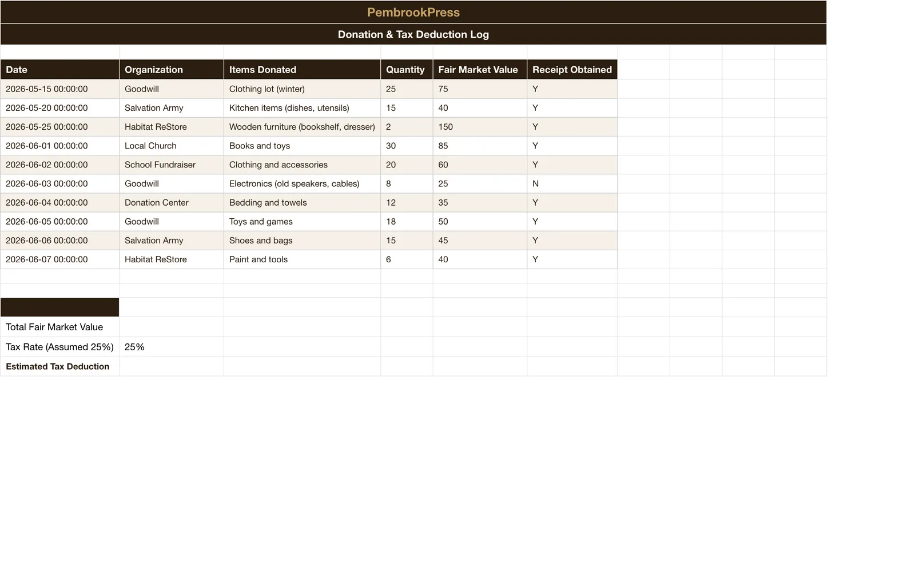
Task: Select date cell 2026-06-07 00:00:00
Action: coord(59,259)
